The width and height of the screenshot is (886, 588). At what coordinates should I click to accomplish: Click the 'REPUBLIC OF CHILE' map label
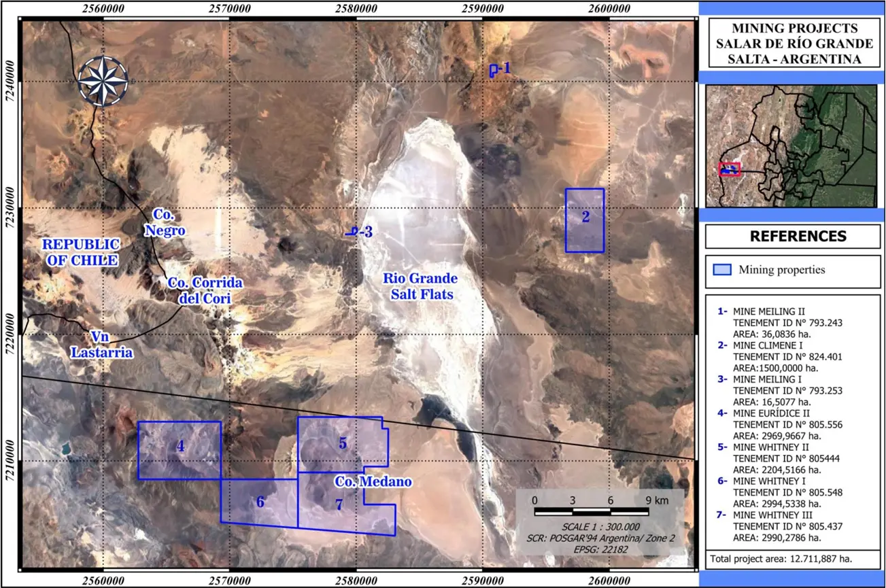point(80,252)
